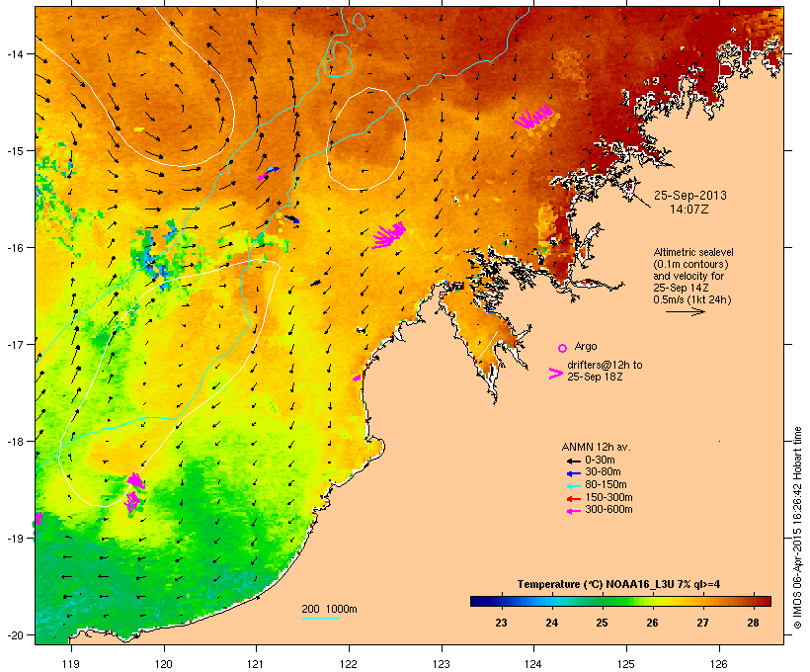Click the "drifters@12h to" legend text

605,365
